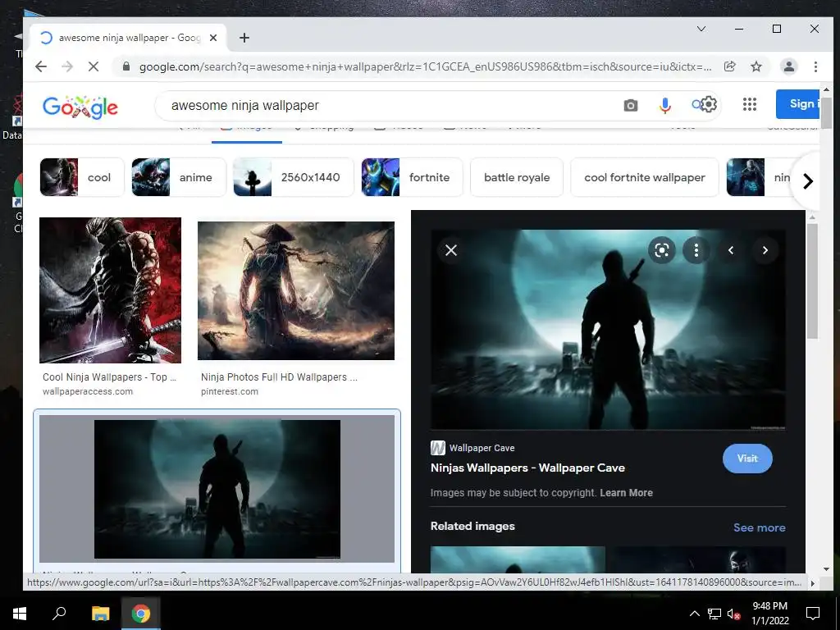840x630 pixels.
Task: Click the muted volume tray icon
Action: pyautogui.click(x=734, y=614)
